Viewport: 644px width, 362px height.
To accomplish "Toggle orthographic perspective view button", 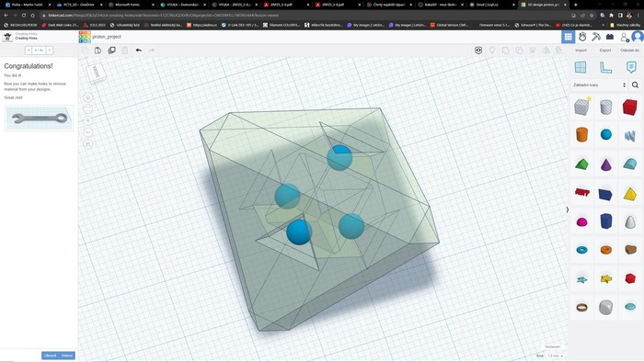I will pyautogui.click(x=88, y=144).
